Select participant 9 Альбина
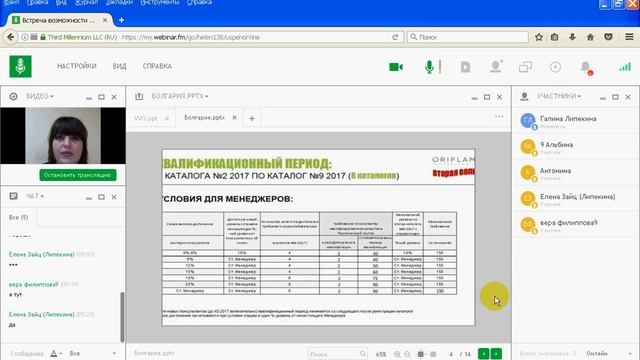 [576, 148]
